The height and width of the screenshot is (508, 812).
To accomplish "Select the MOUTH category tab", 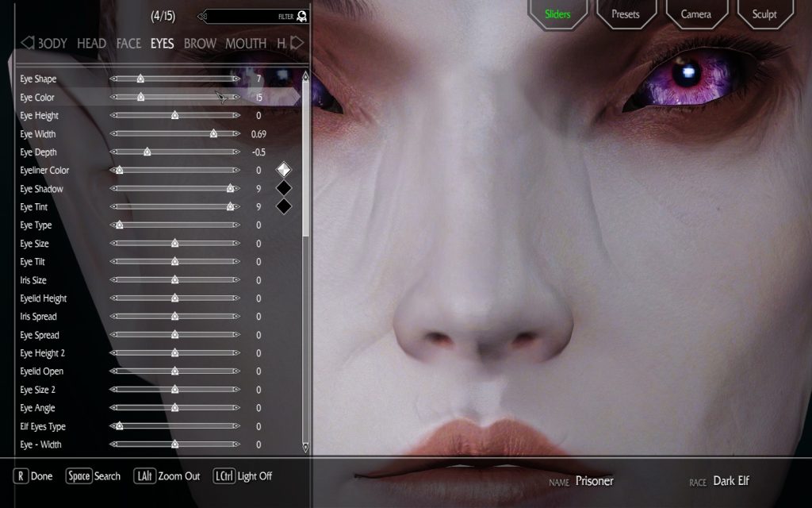I will click(246, 44).
